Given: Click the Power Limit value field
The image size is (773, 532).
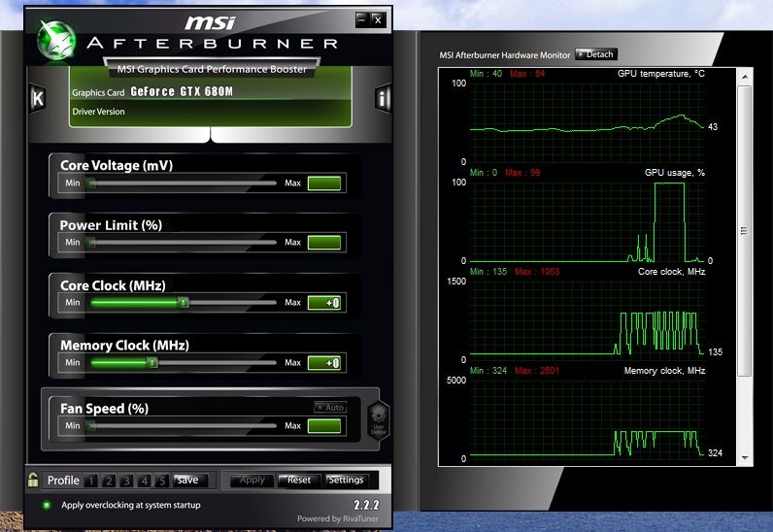Looking at the screenshot, I should tap(324, 243).
